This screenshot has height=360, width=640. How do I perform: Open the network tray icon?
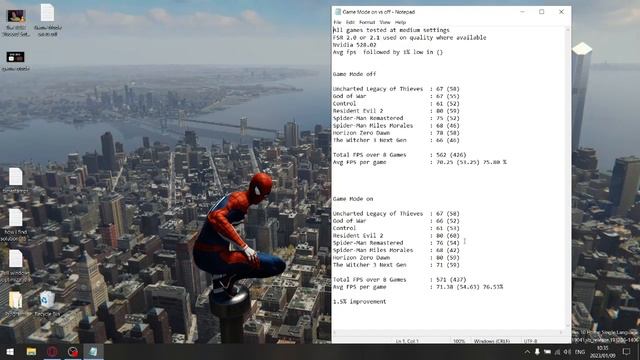click(x=558, y=352)
